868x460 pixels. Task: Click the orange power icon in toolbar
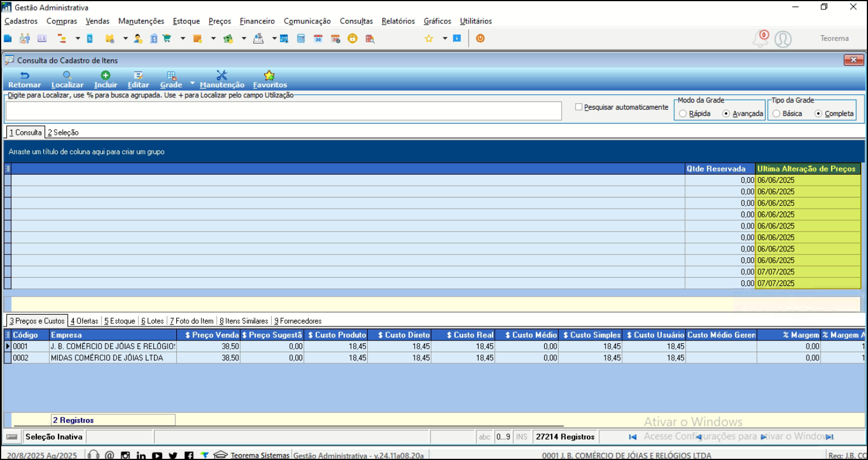[x=480, y=39]
